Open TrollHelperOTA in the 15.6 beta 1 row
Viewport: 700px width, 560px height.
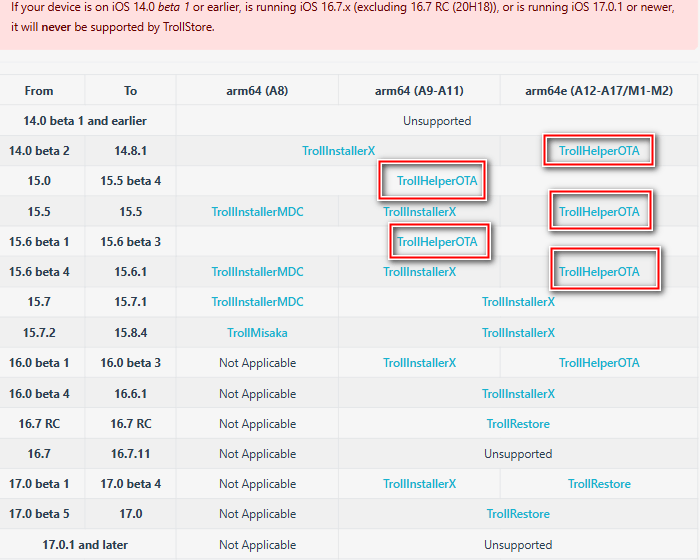point(437,242)
